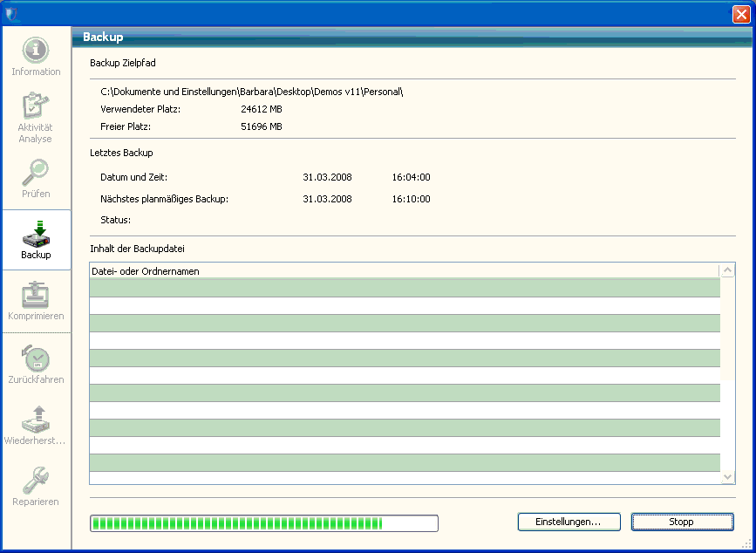Select the first green row in the backup list
Screen dimensions: 756x553
[405, 288]
